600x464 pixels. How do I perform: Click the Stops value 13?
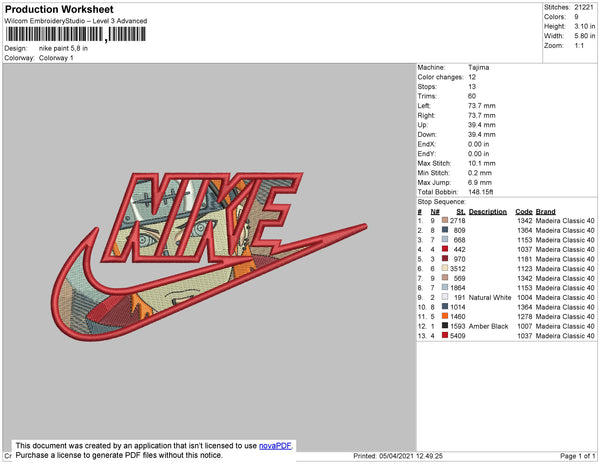[472, 86]
